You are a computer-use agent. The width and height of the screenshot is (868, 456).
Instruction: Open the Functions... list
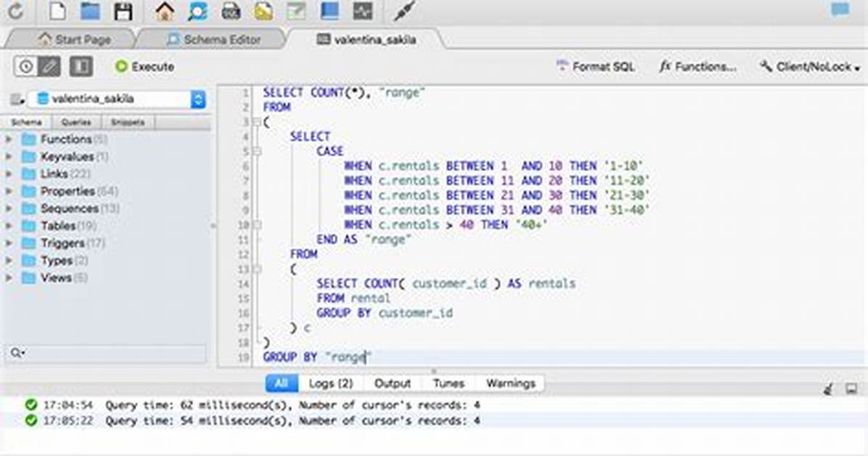pos(697,67)
